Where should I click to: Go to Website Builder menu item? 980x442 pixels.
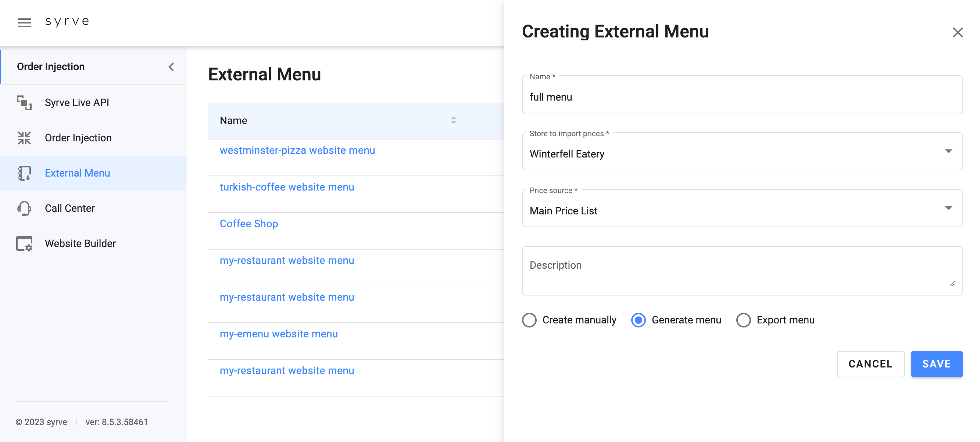pos(80,244)
